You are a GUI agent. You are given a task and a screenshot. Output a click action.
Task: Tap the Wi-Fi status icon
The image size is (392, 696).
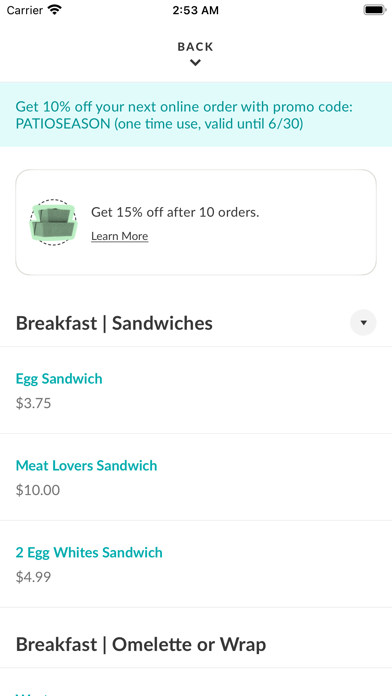(x=55, y=10)
